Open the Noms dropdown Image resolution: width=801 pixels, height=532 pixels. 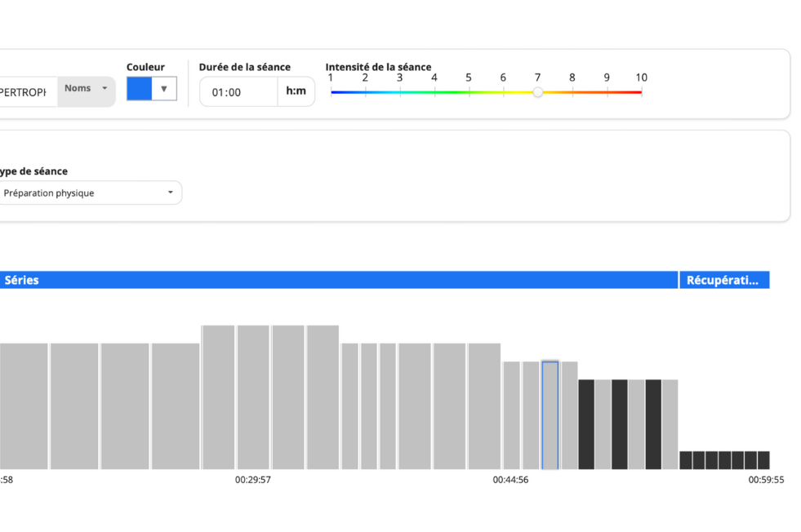(x=87, y=89)
